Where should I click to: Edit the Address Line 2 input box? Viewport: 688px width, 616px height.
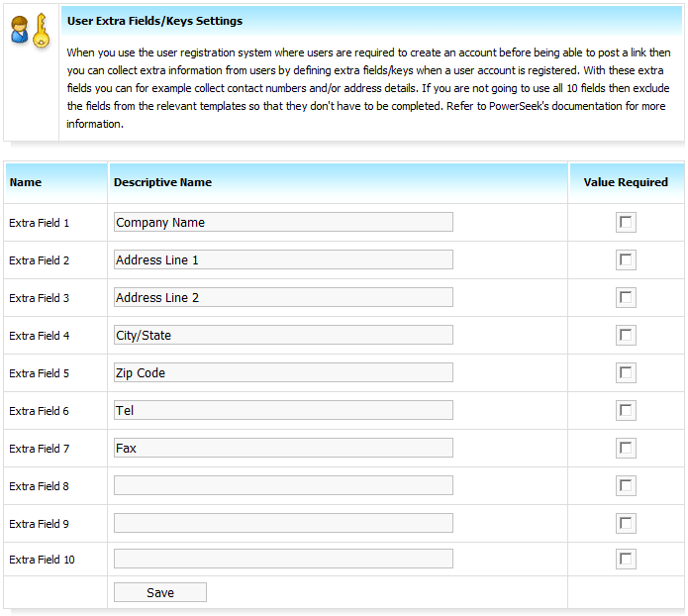[x=283, y=298]
